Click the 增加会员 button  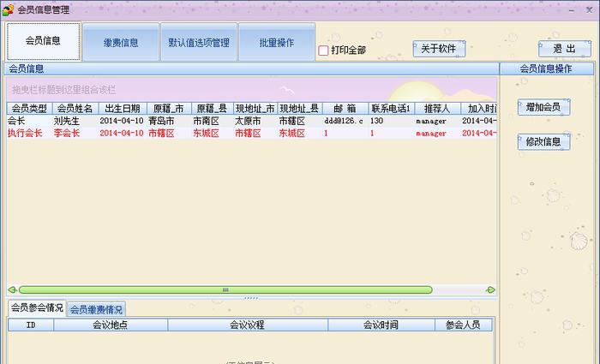[543, 107]
